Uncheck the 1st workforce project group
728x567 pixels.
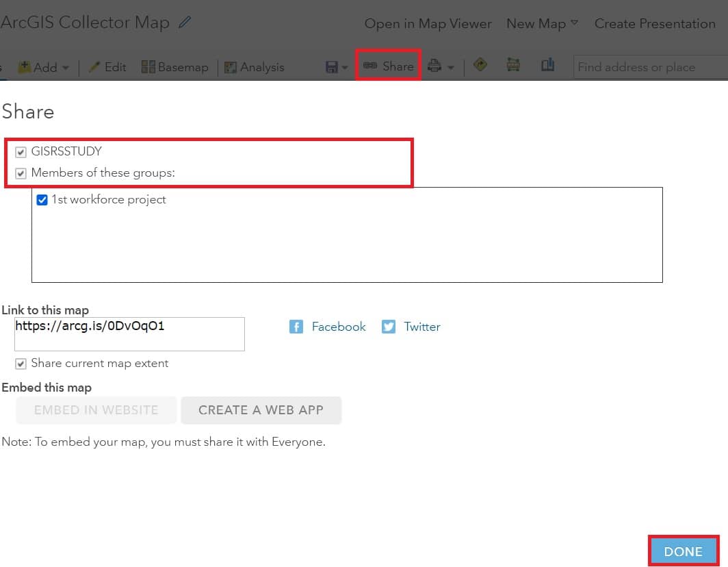click(x=42, y=199)
